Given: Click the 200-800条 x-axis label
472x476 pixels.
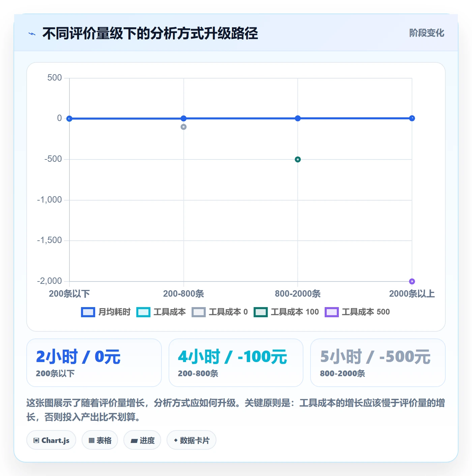Looking at the screenshot, I should click(183, 294).
